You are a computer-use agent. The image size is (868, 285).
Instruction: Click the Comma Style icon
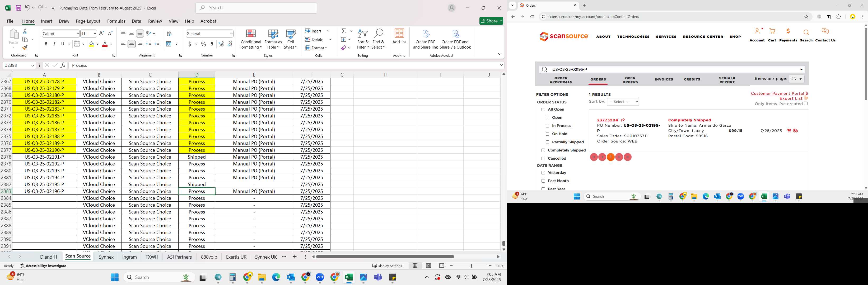click(x=212, y=44)
